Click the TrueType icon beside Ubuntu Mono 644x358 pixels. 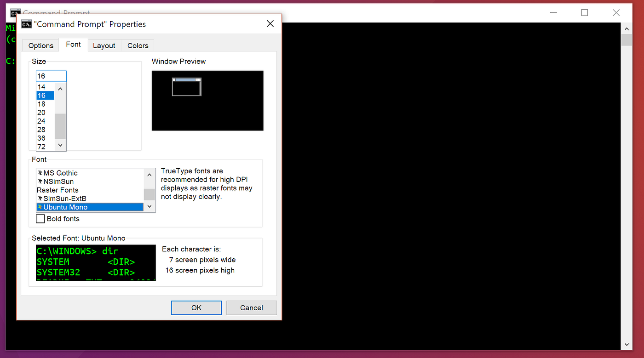click(40, 207)
